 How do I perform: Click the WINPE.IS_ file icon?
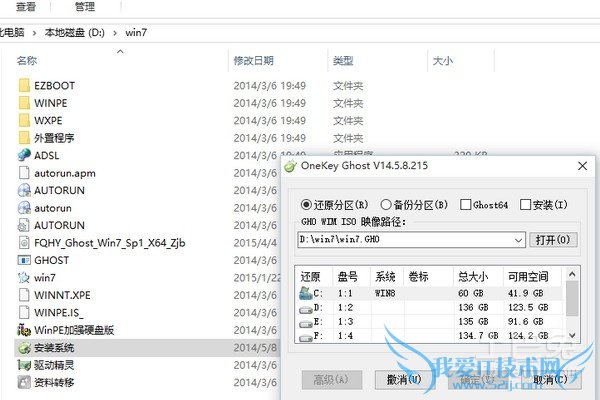pos(24,312)
